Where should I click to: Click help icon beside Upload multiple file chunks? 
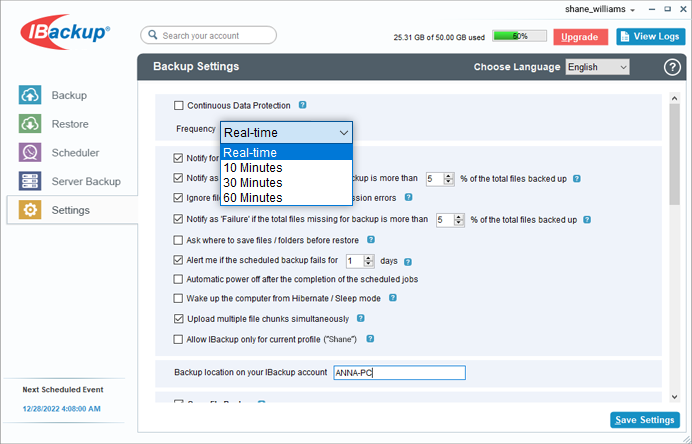click(360, 319)
